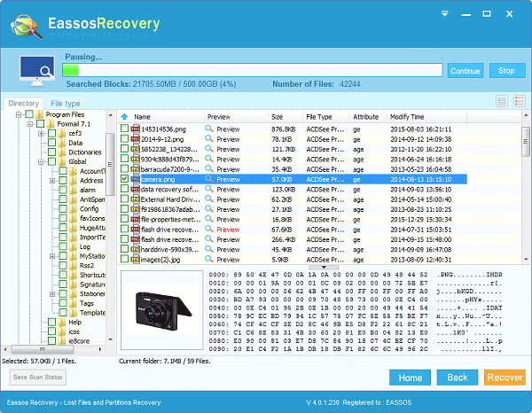Open the title bar dropdown menu icon
Screen dimensions: 532x413
(445, 13)
